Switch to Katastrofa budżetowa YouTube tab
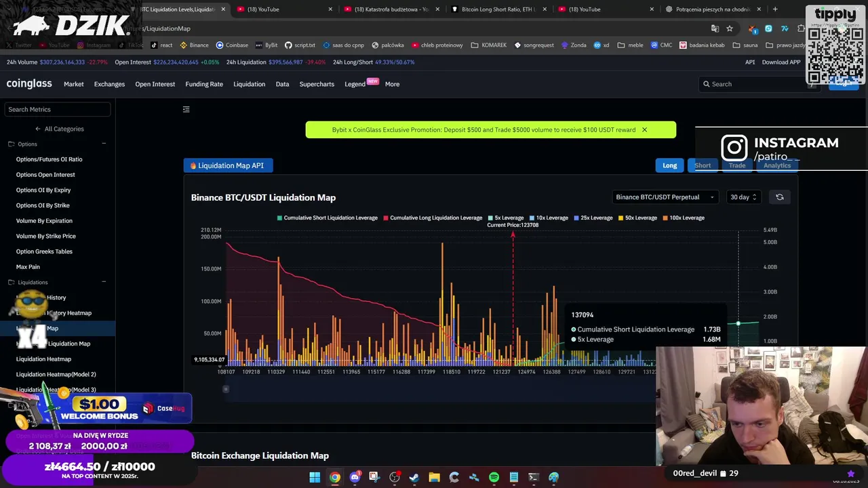The image size is (868, 488). click(x=390, y=9)
